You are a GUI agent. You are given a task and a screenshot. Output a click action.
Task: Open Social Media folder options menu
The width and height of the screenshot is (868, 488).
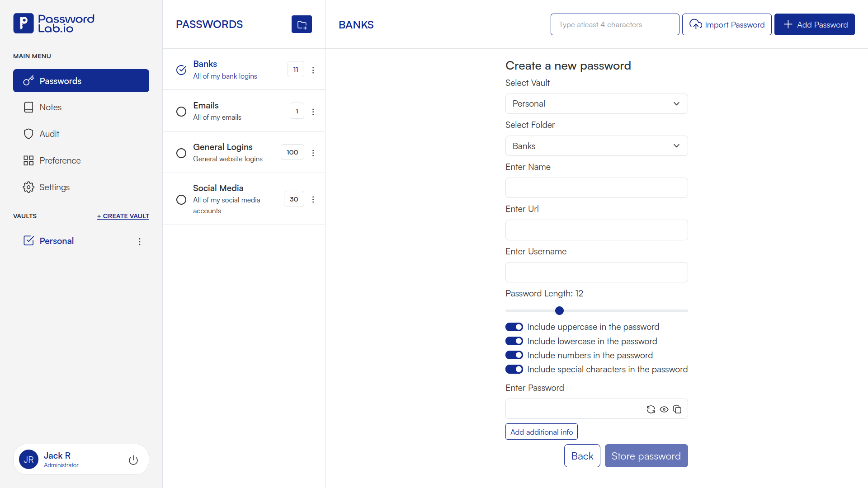313,199
